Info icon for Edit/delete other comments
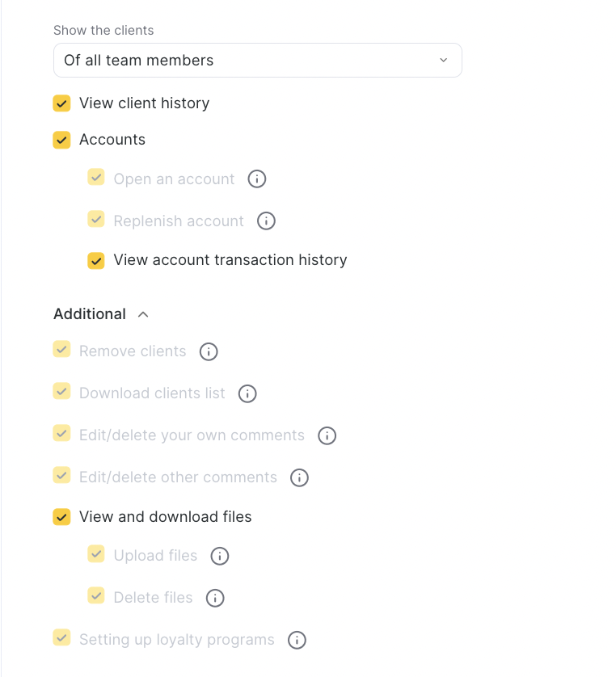616x677 pixels. (x=299, y=477)
